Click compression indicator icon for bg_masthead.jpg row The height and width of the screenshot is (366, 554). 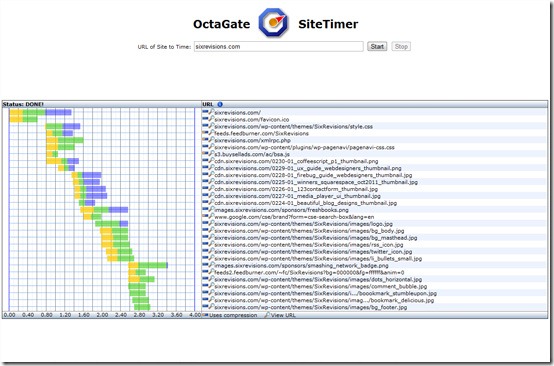(x=205, y=237)
